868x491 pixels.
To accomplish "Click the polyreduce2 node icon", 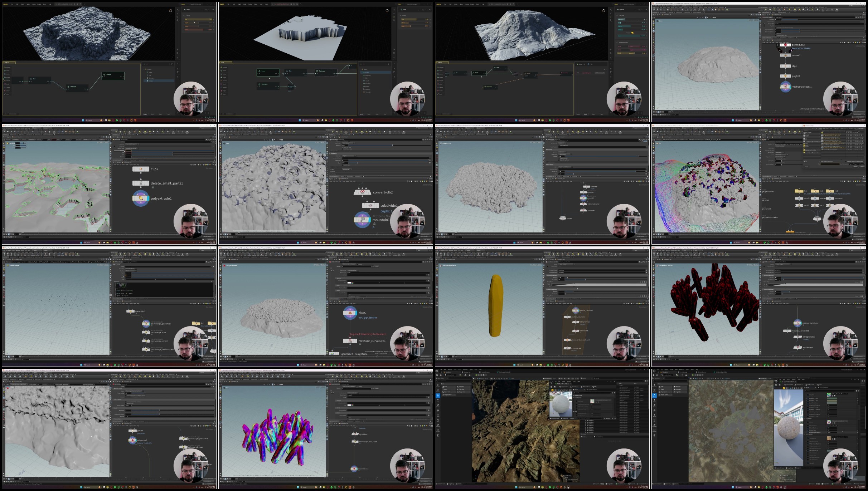I will tap(785, 45).
